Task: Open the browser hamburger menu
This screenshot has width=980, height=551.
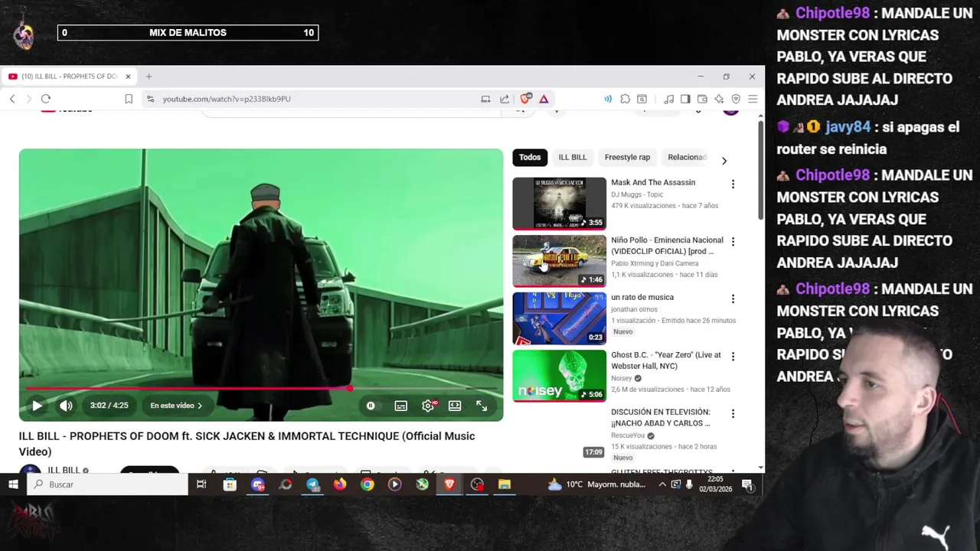Action: (753, 99)
